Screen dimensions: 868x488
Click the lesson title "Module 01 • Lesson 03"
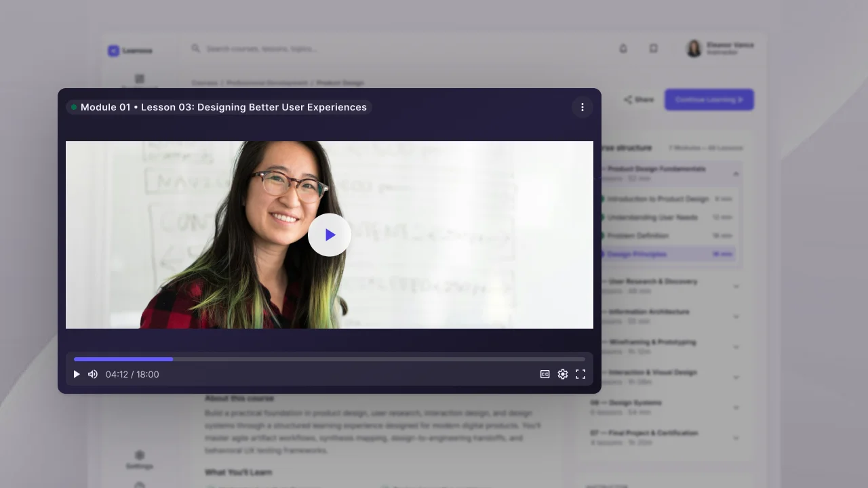pyautogui.click(x=224, y=107)
